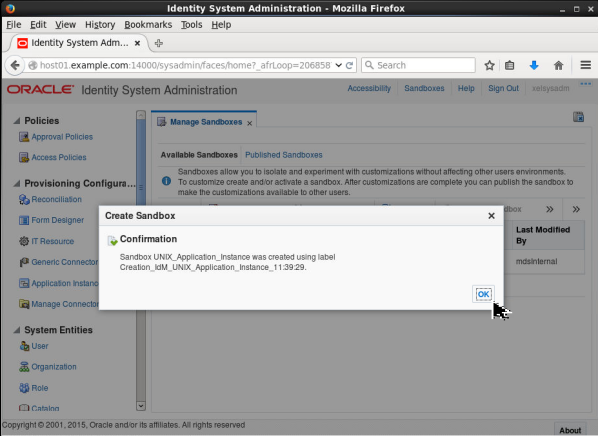
Task: Click OK in the Create Sandbox dialog
Action: pos(483,294)
